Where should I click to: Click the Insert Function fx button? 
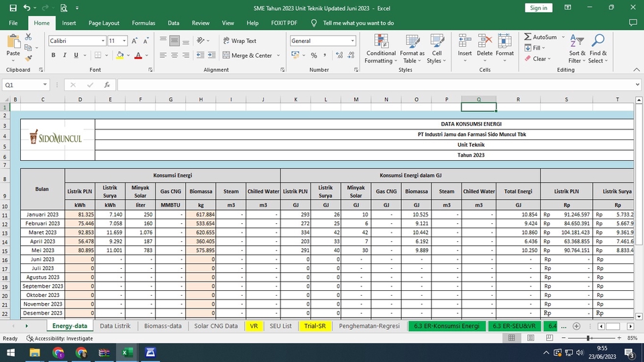(x=107, y=85)
